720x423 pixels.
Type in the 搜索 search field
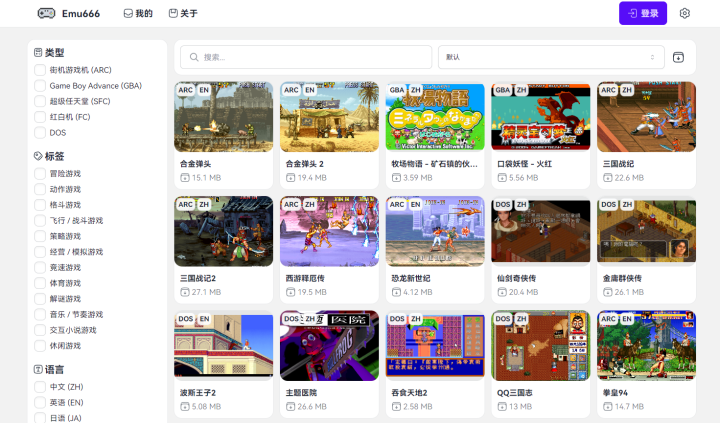pos(310,57)
